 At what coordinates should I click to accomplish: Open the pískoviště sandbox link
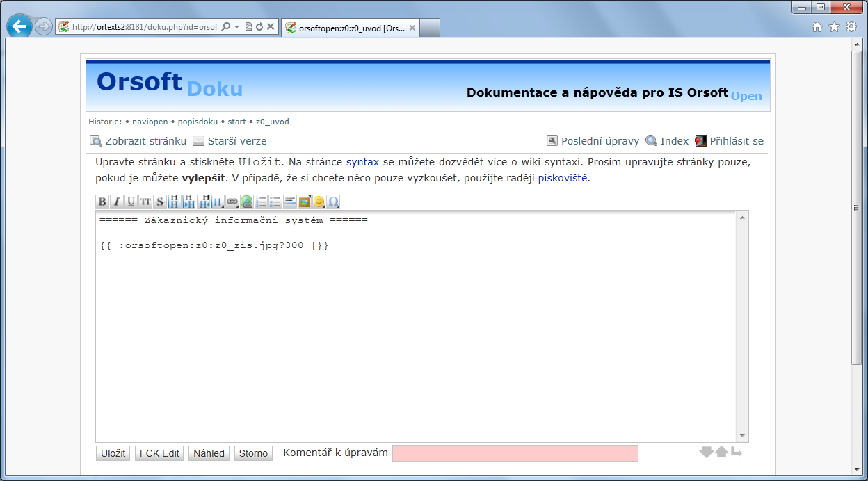(x=563, y=178)
